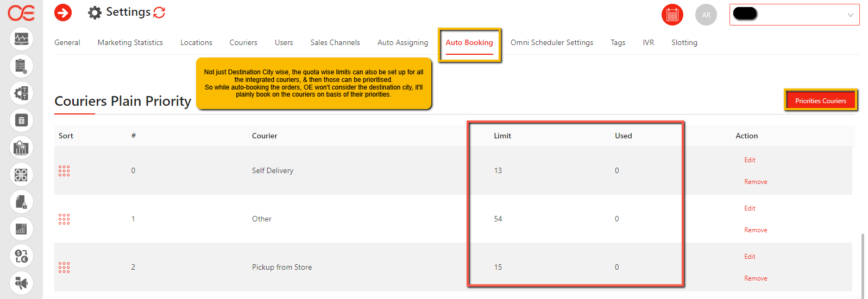Go to the Sales Channels tab
Screen dimensions: 868x299
point(335,42)
